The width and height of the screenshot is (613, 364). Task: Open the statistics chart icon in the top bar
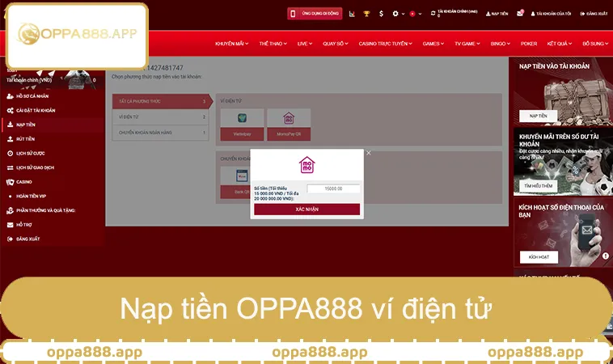pyautogui.click(x=352, y=14)
